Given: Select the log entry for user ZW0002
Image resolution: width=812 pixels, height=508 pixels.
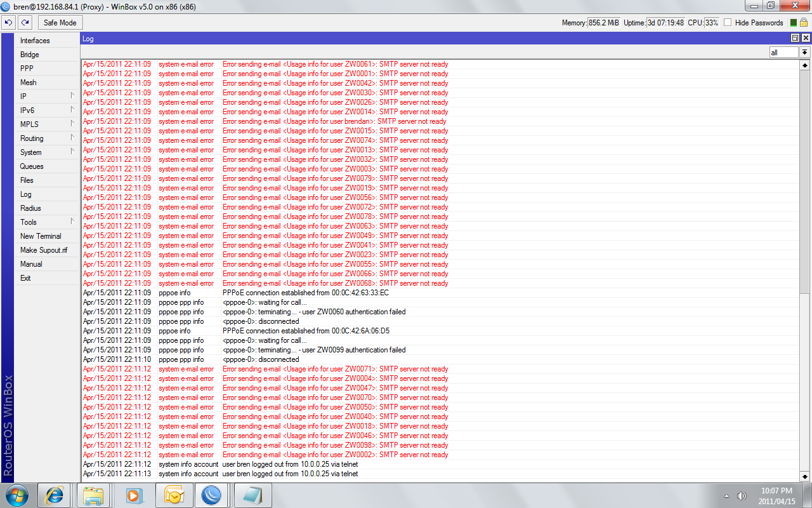Looking at the screenshot, I should click(x=440, y=455).
